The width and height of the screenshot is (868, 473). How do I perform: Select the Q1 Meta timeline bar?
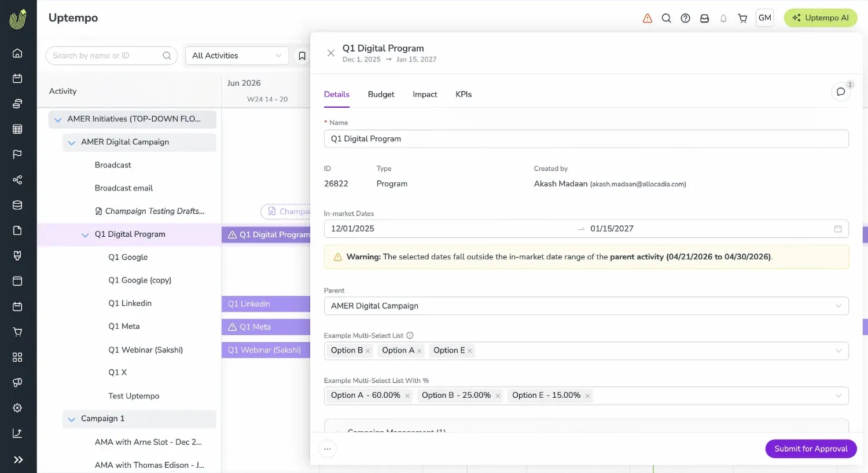(x=266, y=327)
